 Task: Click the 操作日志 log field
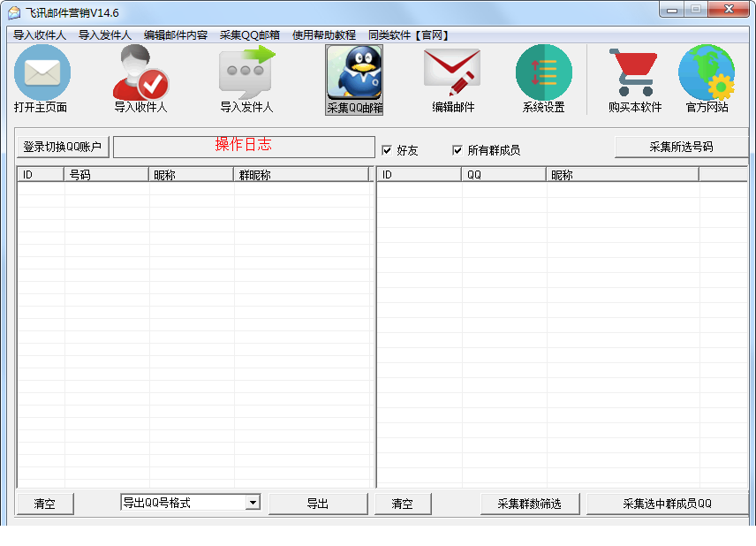pyautogui.click(x=244, y=147)
